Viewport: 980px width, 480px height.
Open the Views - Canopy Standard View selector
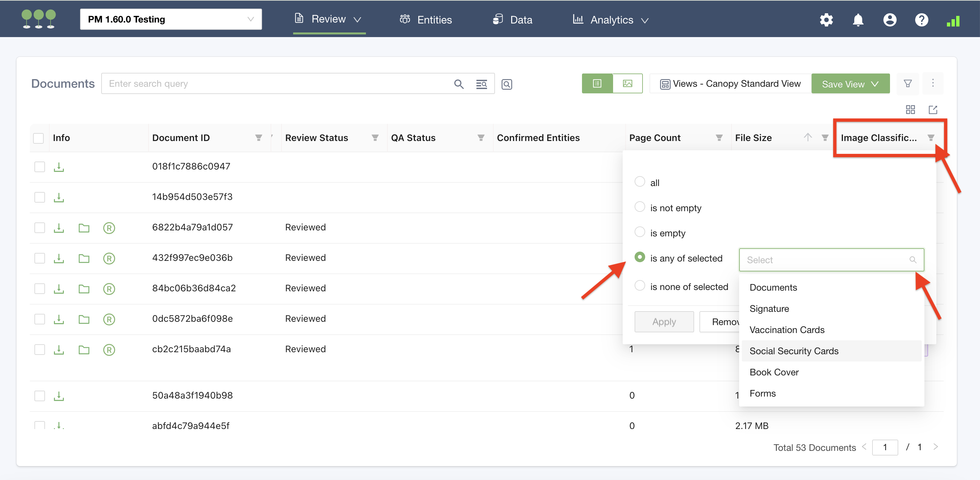(730, 84)
